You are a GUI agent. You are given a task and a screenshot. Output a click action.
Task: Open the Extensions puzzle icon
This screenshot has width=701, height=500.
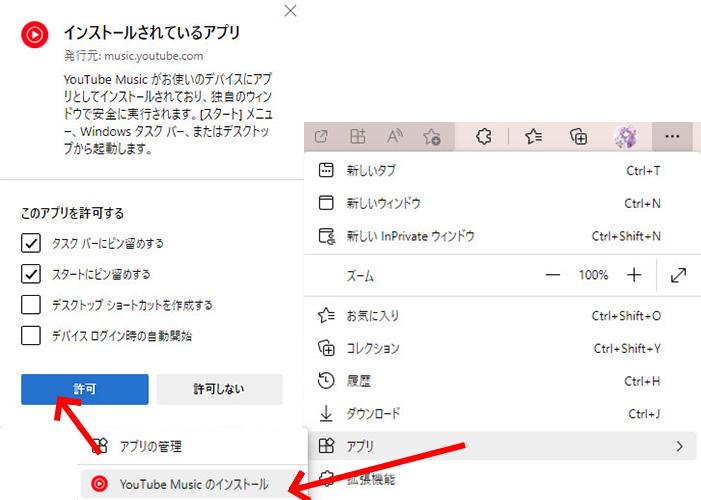[484, 136]
